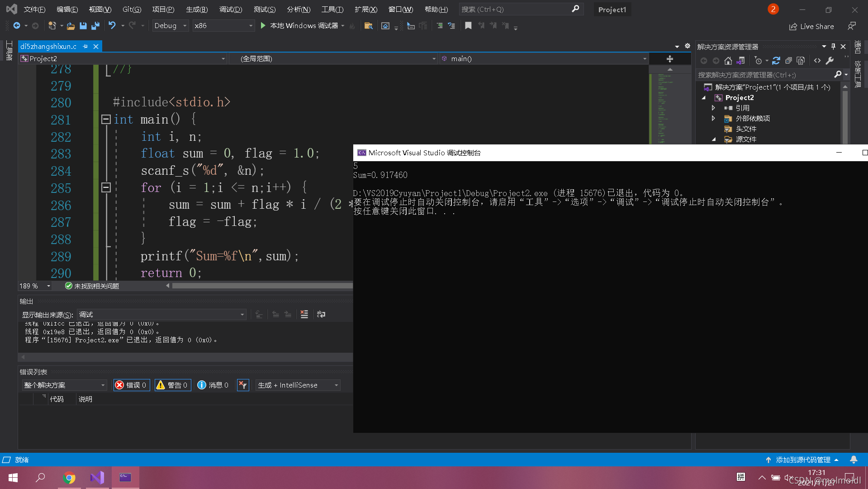The image size is (868, 489).
Task: Toggle show all files in Solution Explorer
Action: pyautogui.click(x=801, y=61)
